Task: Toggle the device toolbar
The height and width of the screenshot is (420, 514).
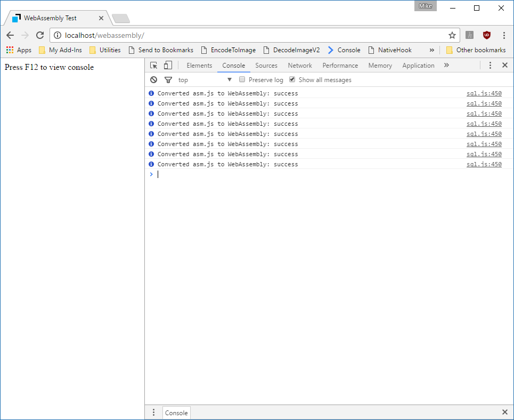Action: coord(167,65)
